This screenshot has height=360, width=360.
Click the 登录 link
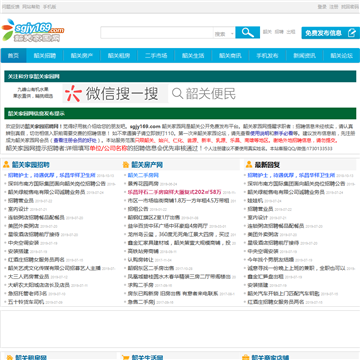(322, 7)
